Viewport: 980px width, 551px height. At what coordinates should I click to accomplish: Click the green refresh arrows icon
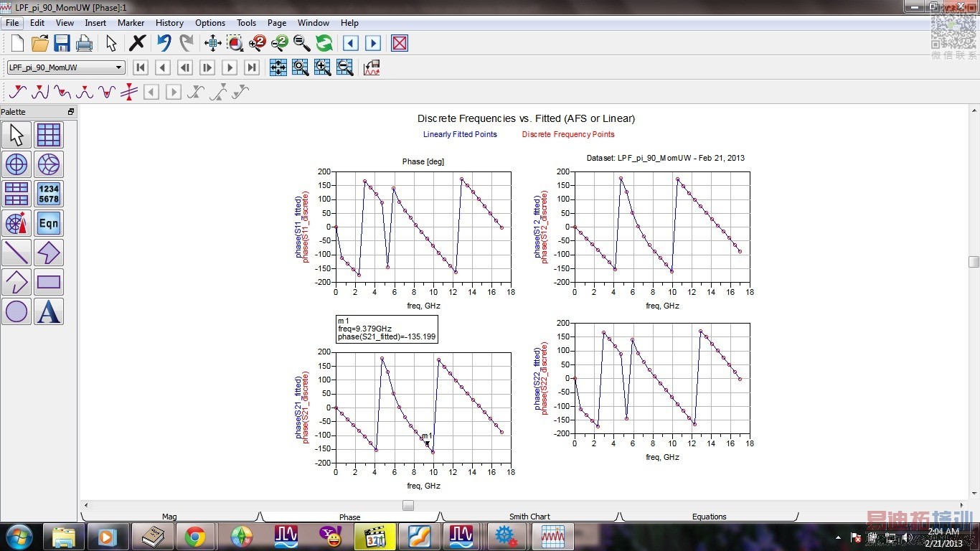pyautogui.click(x=324, y=43)
